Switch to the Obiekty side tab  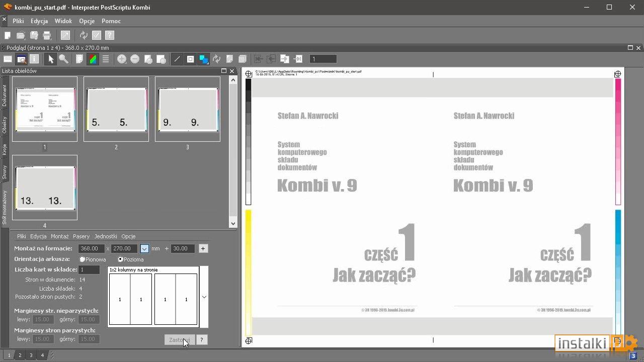pyautogui.click(x=5, y=125)
